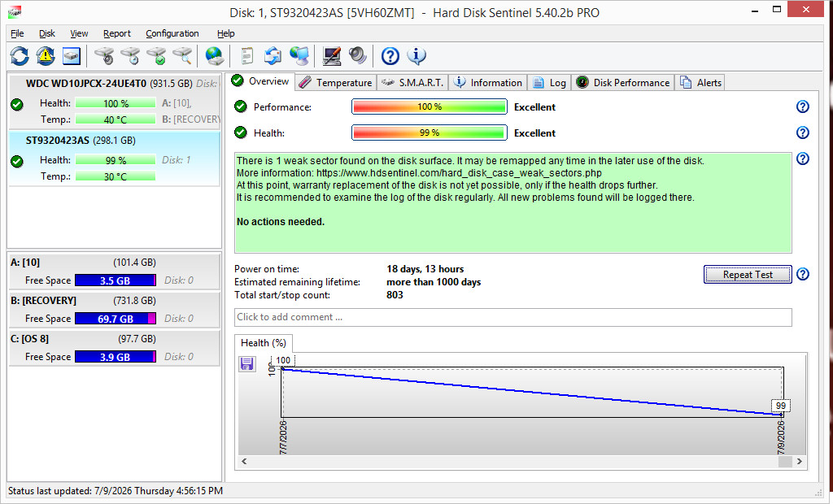Click the help icon next to Health bar
Image resolution: width=833 pixels, height=504 pixels.
point(803,133)
